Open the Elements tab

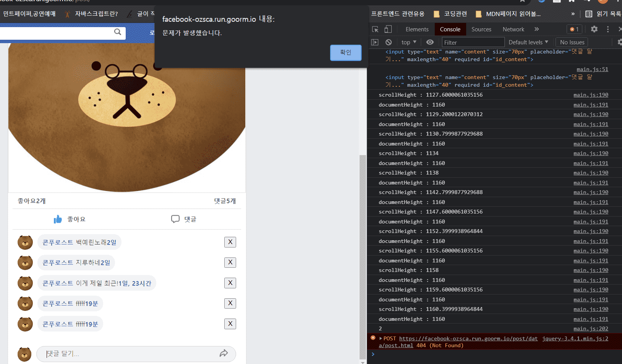click(x=417, y=29)
